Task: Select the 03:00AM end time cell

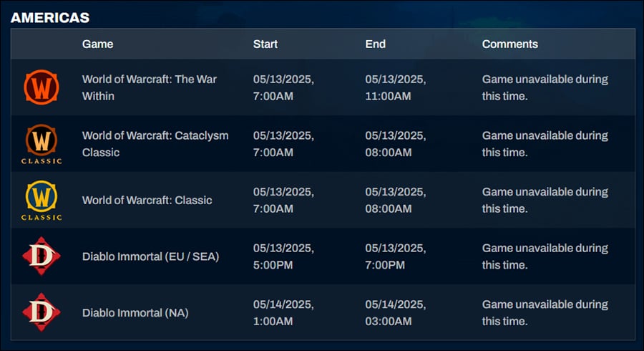Action: 396,313
